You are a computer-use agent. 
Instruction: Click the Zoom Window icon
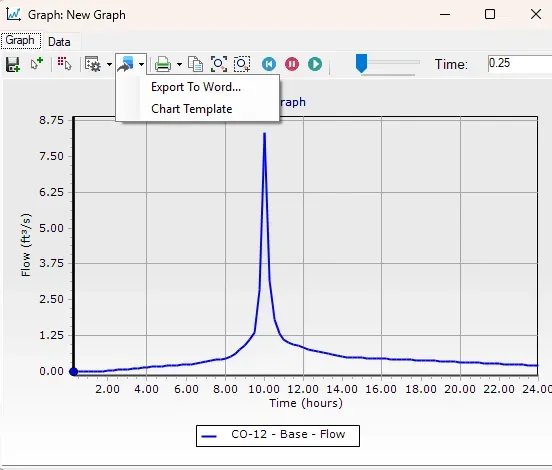point(242,64)
